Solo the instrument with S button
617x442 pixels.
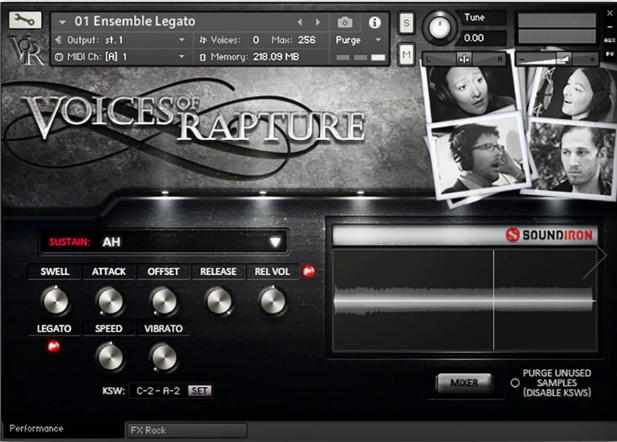pos(406,24)
